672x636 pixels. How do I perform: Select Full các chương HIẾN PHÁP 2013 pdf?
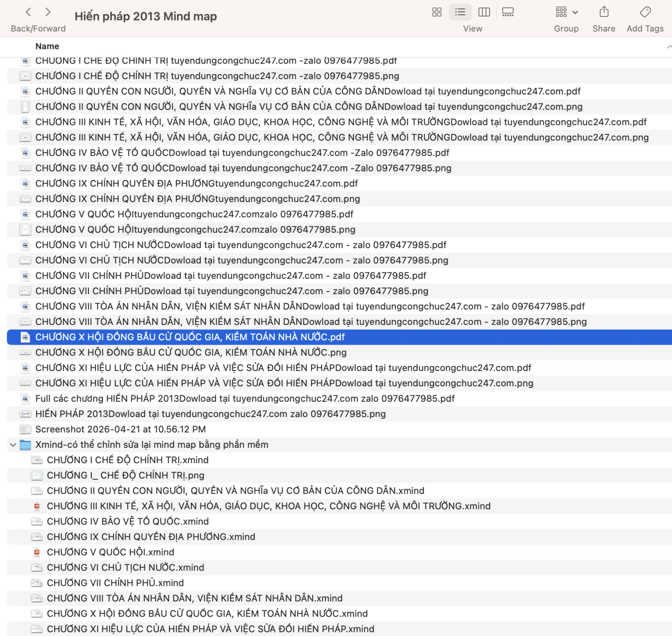[245, 399]
